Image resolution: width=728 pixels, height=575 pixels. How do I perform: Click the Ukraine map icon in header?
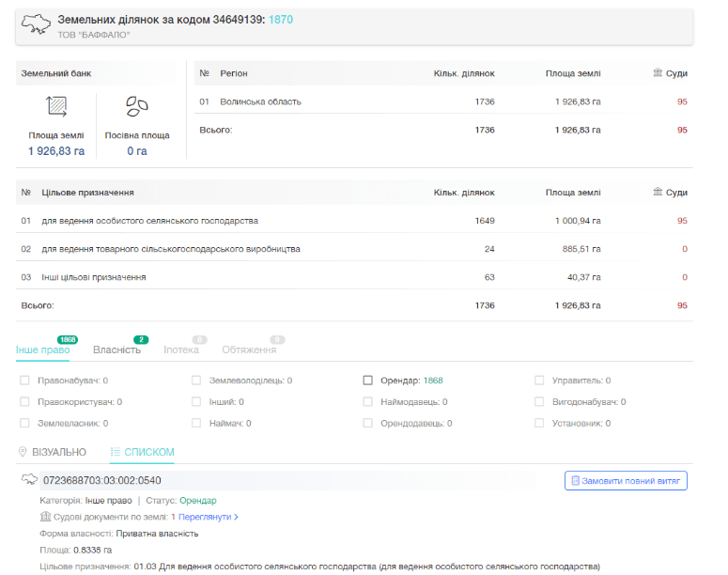tap(37, 25)
